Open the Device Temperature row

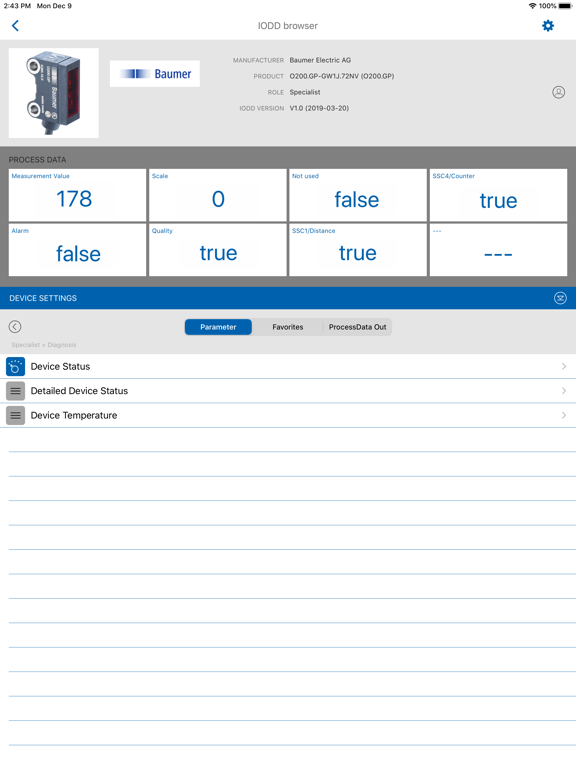click(288, 415)
